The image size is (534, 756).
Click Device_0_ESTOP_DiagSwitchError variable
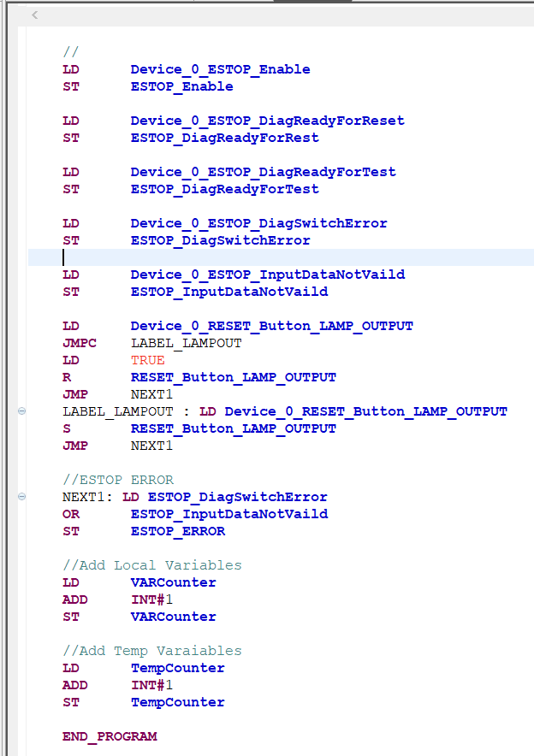pyautogui.click(x=258, y=223)
